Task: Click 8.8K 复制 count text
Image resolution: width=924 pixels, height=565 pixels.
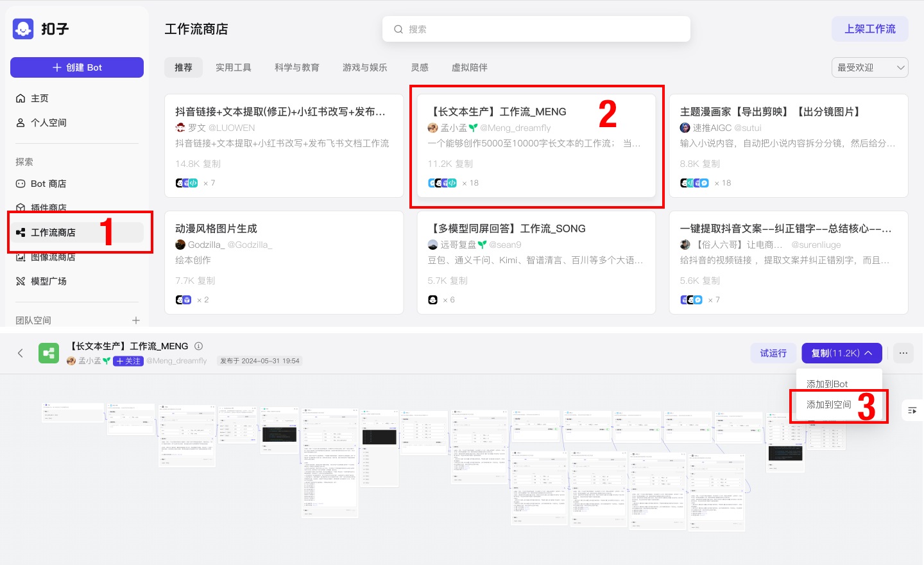Action: click(x=700, y=164)
